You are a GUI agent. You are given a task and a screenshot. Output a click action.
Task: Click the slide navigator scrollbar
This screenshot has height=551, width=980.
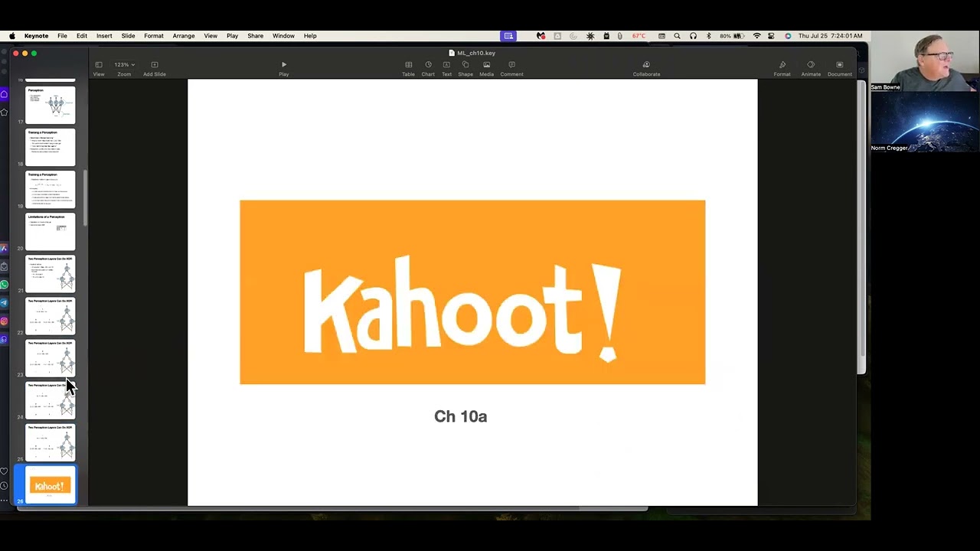click(85, 197)
